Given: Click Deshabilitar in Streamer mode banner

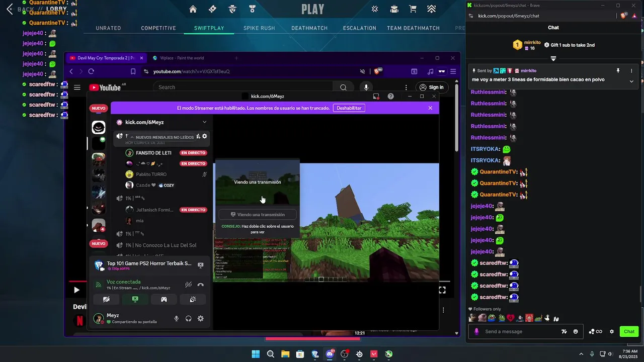Looking at the screenshot, I should coord(349,108).
